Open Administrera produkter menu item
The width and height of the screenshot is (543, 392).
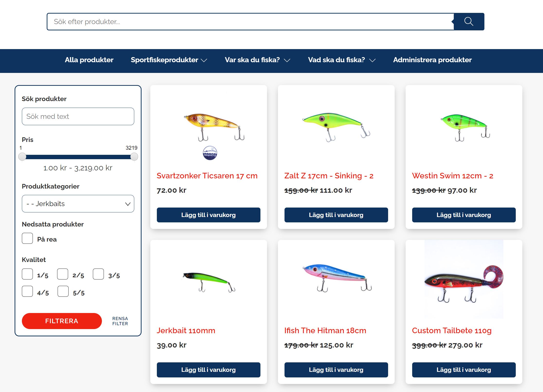pos(432,60)
